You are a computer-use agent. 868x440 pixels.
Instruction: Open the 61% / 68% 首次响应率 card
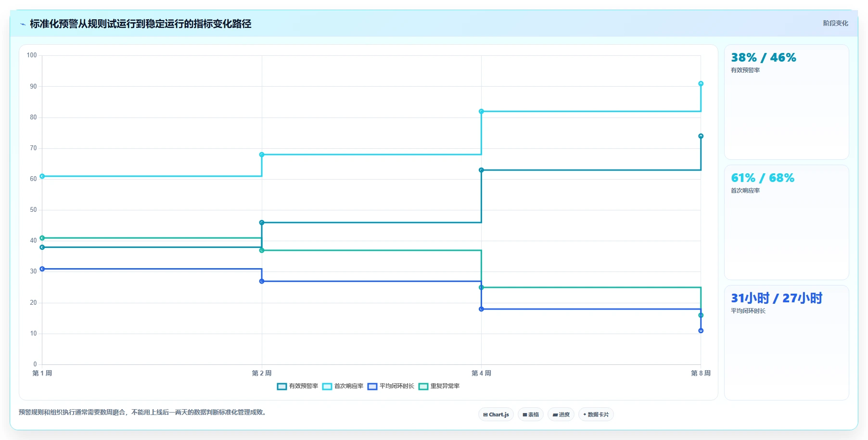tap(787, 222)
